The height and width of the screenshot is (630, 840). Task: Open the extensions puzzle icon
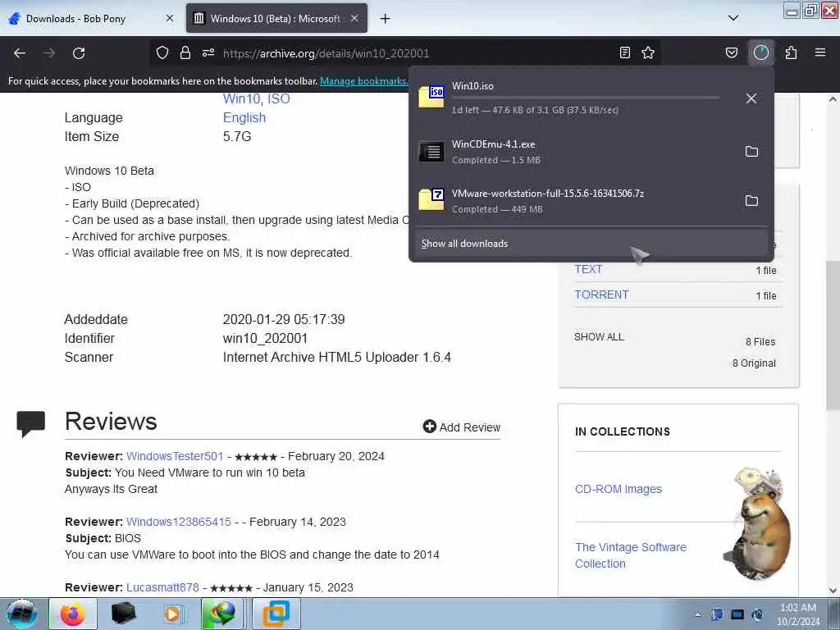coord(791,52)
